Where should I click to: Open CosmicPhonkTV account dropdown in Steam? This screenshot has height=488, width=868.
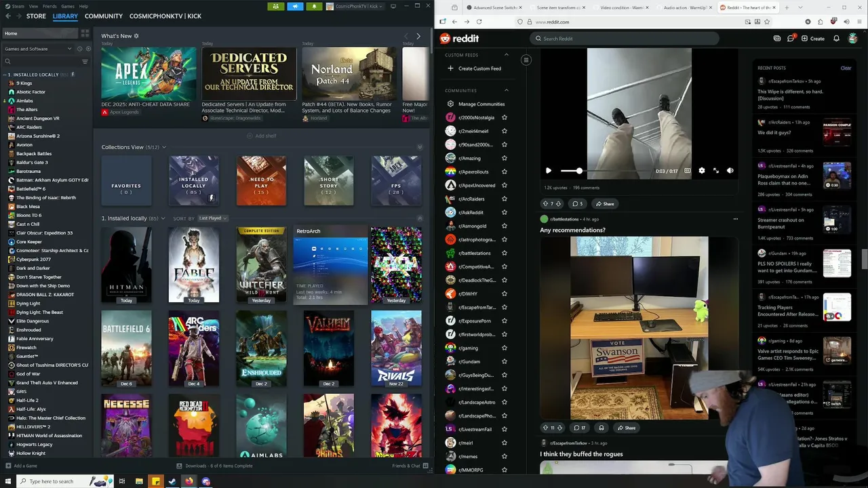[355, 6]
